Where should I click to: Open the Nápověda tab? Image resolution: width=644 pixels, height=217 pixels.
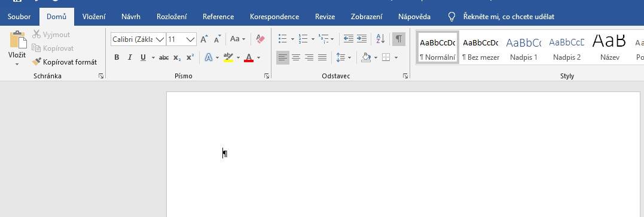pyautogui.click(x=414, y=17)
